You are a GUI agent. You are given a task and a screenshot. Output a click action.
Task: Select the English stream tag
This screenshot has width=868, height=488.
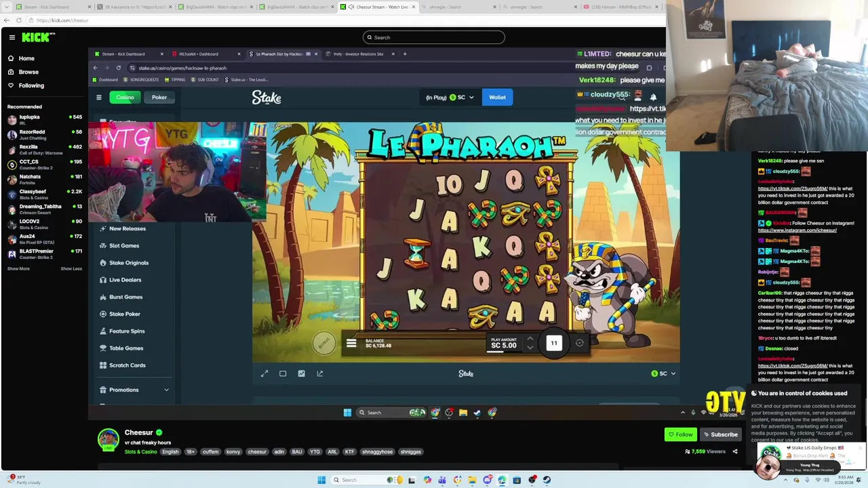170,451
